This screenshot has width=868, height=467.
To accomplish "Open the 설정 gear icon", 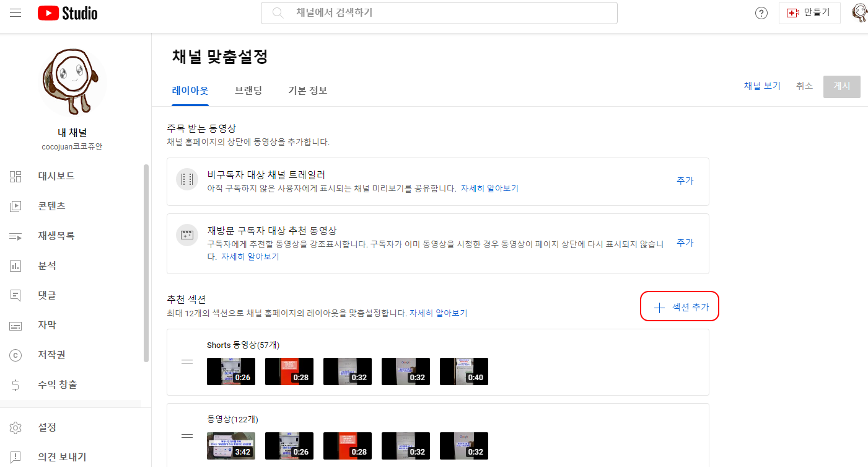I will (16, 427).
